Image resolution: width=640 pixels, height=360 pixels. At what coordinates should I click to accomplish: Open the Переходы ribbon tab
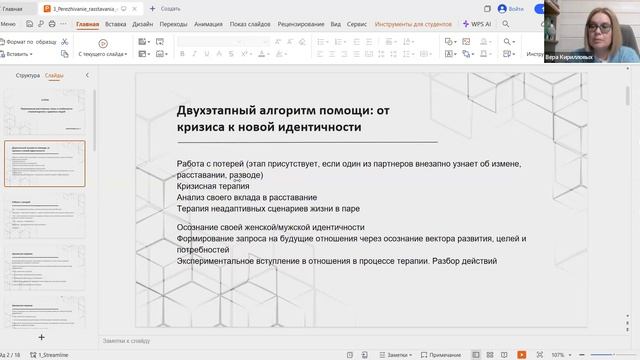click(x=173, y=24)
